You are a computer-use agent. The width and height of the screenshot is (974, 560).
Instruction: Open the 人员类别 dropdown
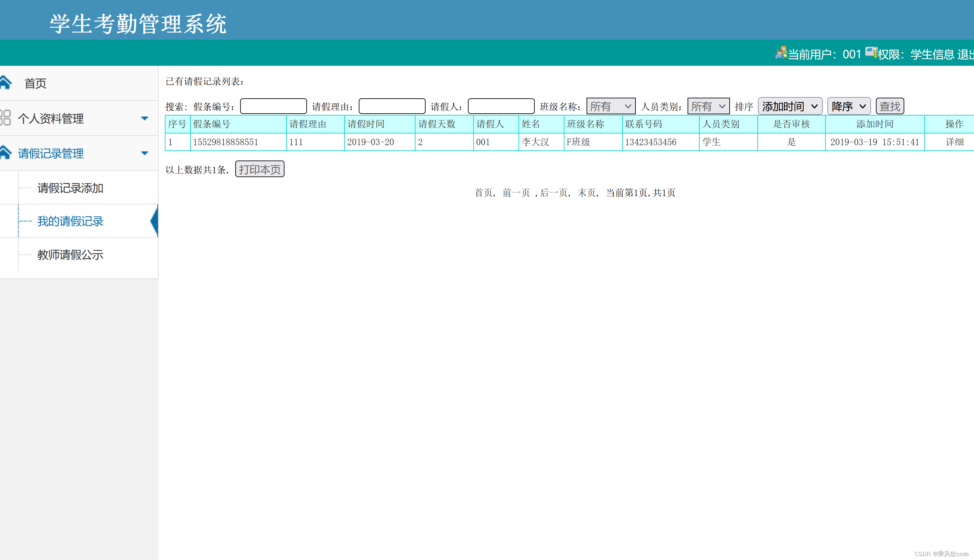coord(708,106)
